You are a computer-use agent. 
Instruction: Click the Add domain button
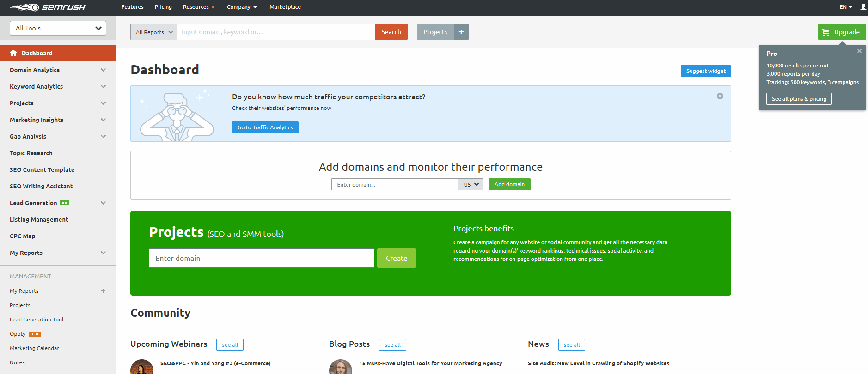tap(509, 184)
